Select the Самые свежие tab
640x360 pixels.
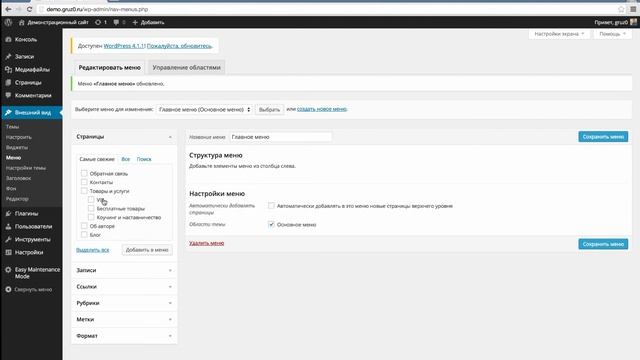click(97, 159)
